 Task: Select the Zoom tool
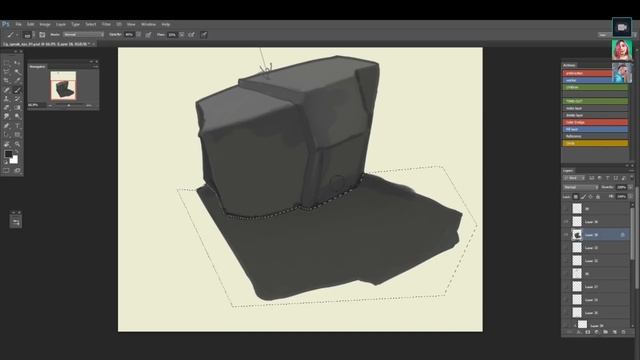17,144
